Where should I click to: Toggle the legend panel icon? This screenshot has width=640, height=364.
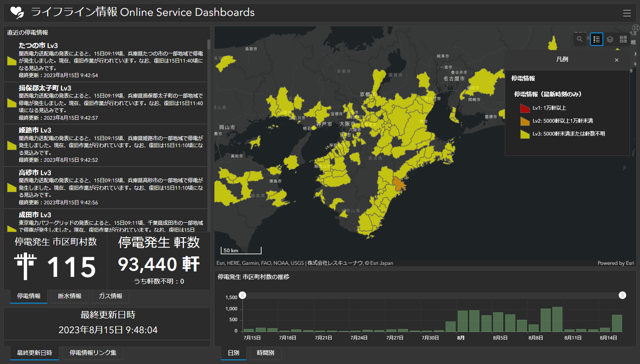coord(597,39)
